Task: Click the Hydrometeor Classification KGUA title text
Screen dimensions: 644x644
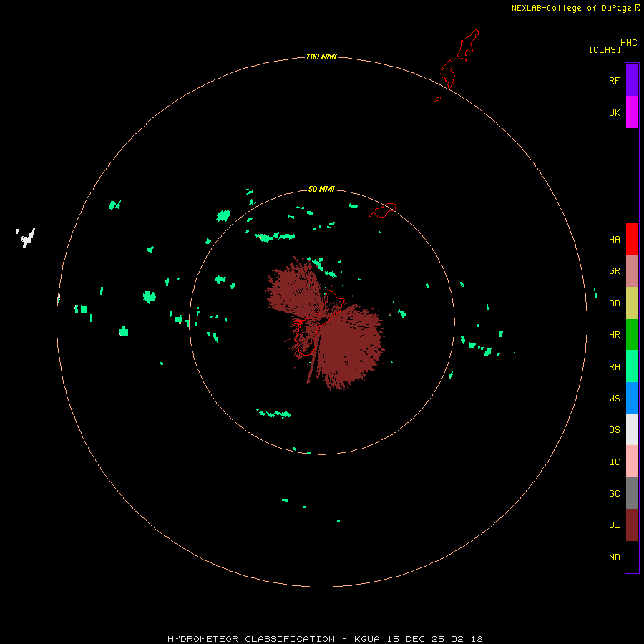Action: [x=325, y=639]
